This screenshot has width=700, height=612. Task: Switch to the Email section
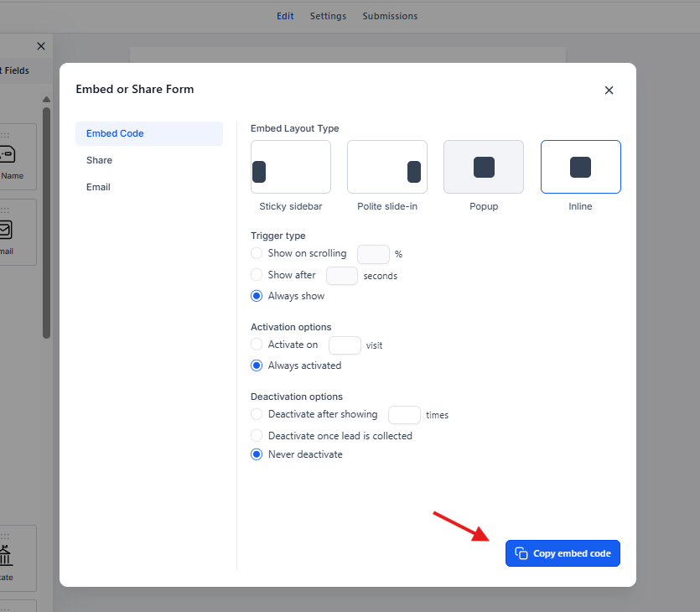(98, 187)
